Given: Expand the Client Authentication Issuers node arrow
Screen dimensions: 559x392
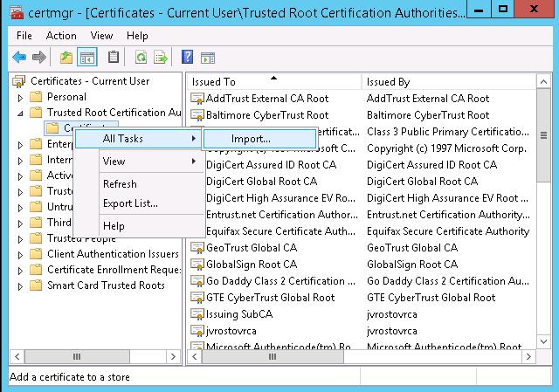Looking at the screenshot, I should coord(20,254).
